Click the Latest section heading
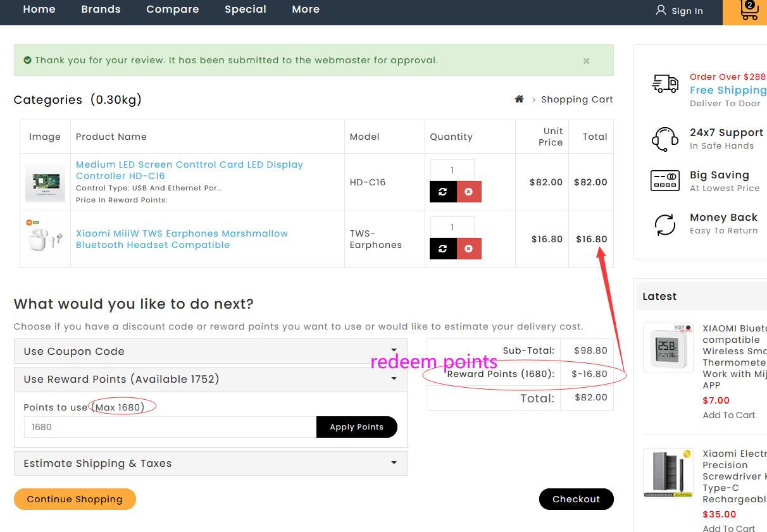 click(x=659, y=296)
